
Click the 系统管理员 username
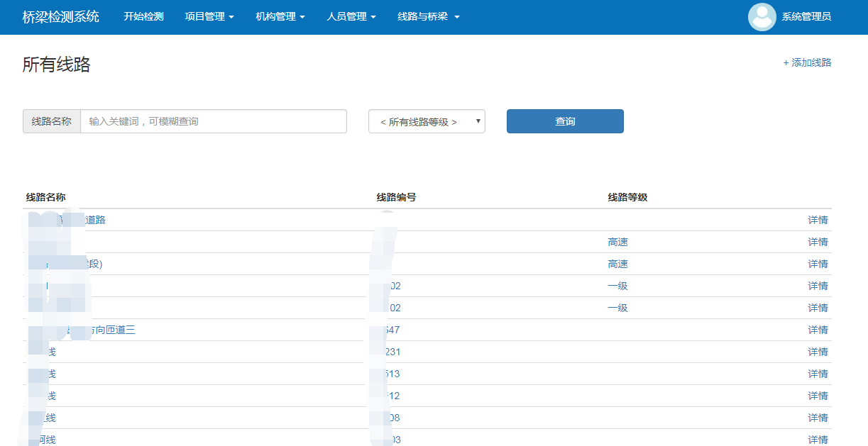tap(806, 17)
